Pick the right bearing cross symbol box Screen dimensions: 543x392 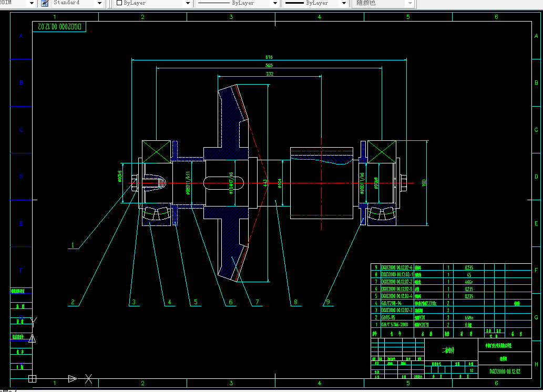coord(382,152)
